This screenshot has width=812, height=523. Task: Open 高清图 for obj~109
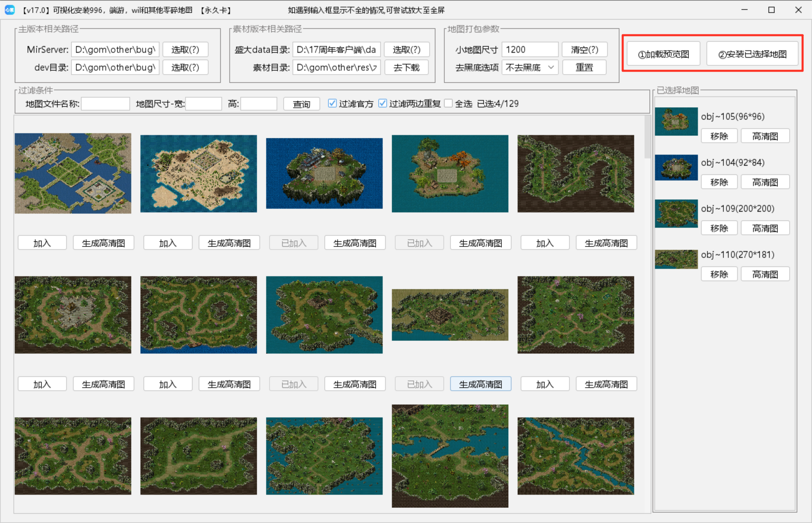pos(765,228)
